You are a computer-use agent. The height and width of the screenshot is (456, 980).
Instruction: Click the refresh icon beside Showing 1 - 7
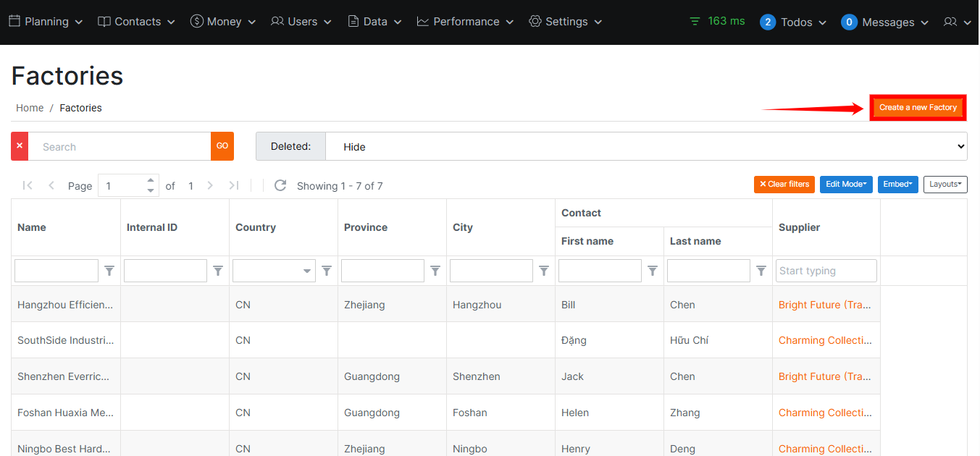[x=280, y=185]
